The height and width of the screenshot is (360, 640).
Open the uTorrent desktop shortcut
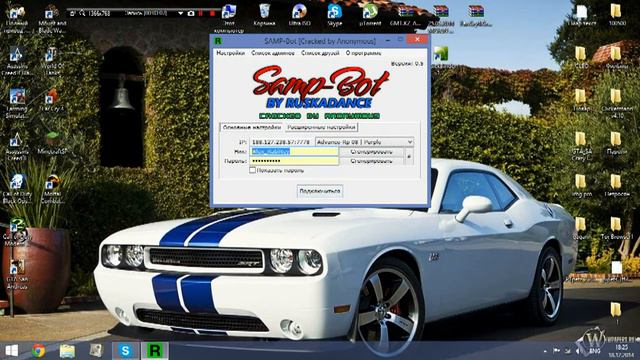[x=370, y=15]
